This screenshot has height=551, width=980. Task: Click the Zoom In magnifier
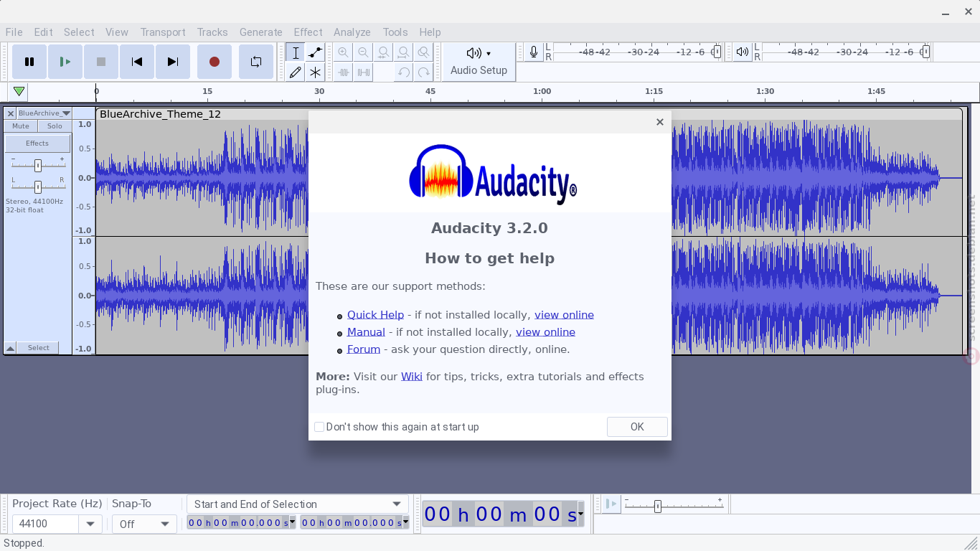point(344,52)
